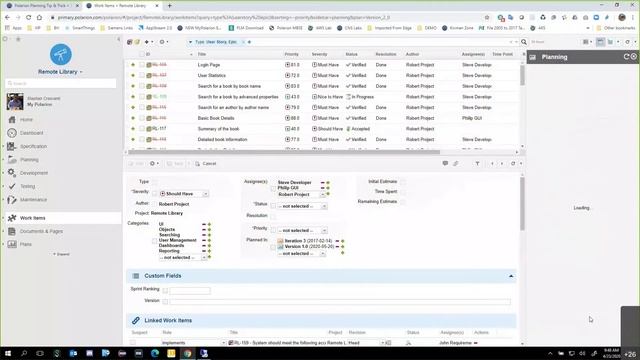Viewport: 640px width, 360px height.
Task: Tick checkbox for Summary of the book row
Action: tap(142, 129)
